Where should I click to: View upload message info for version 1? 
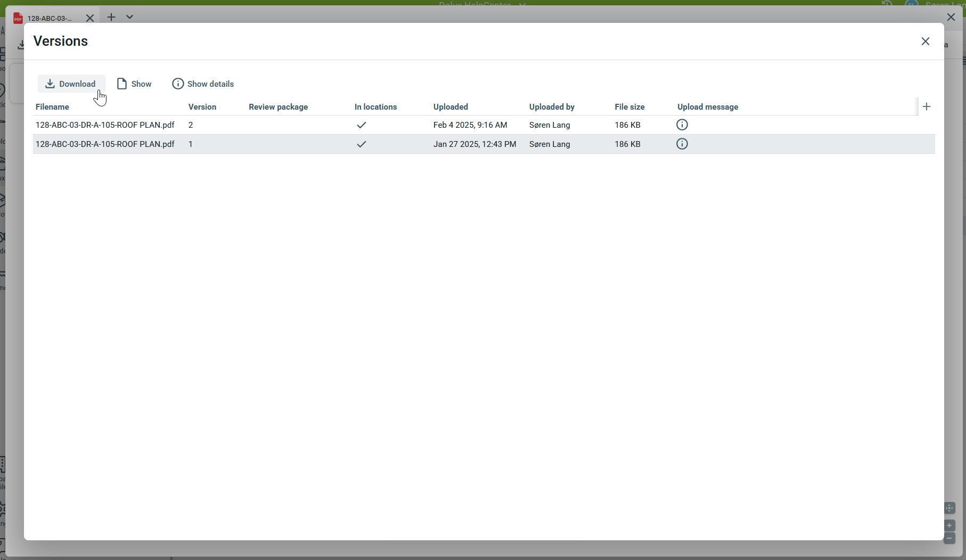tap(682, 144)
